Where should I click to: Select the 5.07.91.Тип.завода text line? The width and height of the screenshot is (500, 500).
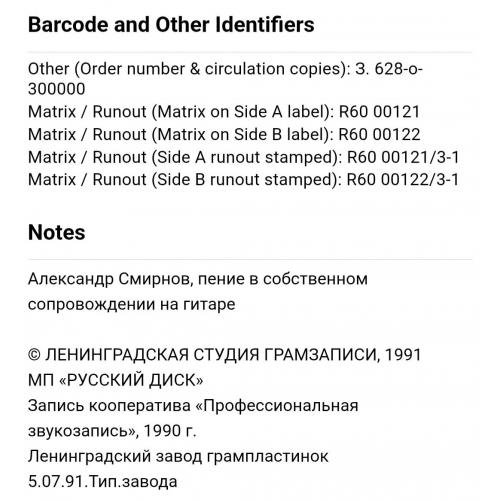[x=102, y=482]
